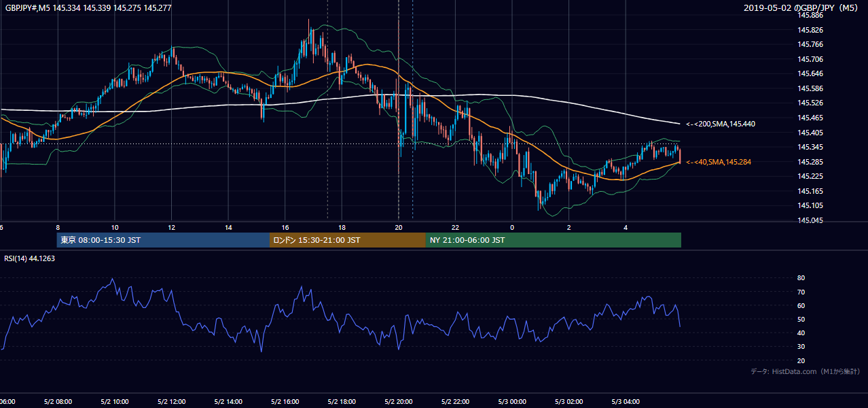The height and width of the screenshot is (408, 868).
Task: Click the RSI scale value 70
Action: tap(801, 292)
